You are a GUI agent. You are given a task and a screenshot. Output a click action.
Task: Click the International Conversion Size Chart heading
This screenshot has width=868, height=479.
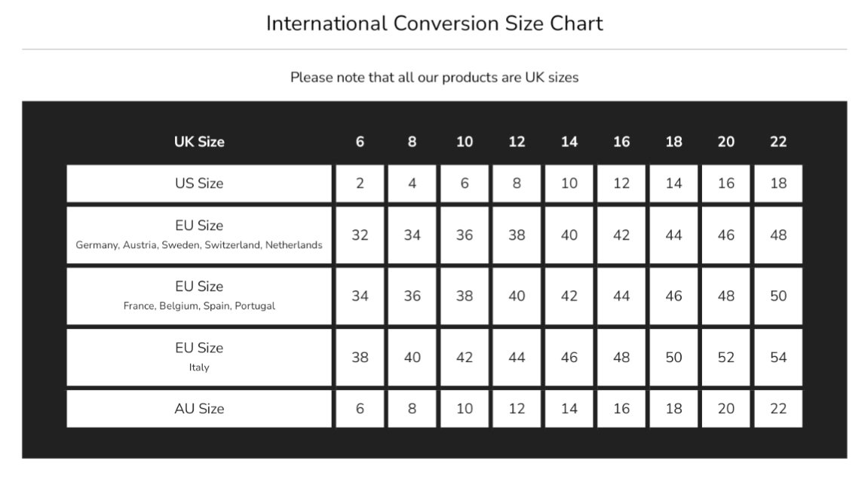[x=434, y=23]
